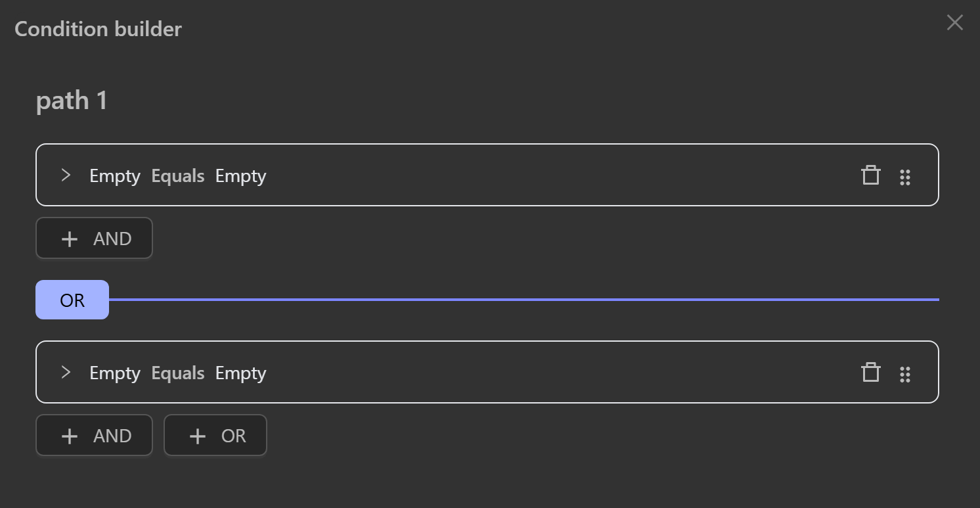
Task: Open Equals operator in second condition
Action: [178, 373]
